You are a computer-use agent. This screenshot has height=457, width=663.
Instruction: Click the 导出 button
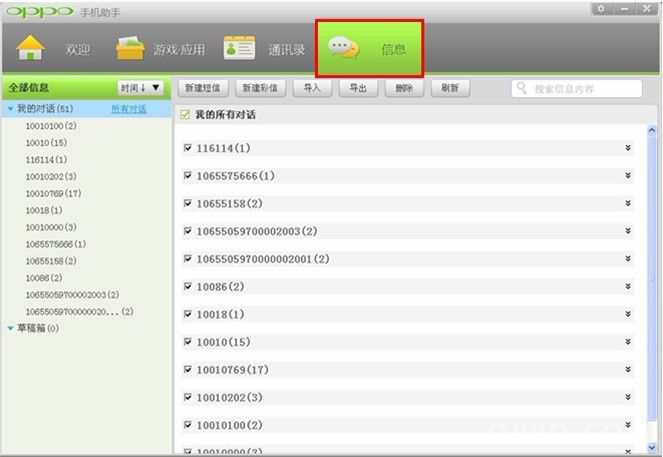[x=358, y=88]
